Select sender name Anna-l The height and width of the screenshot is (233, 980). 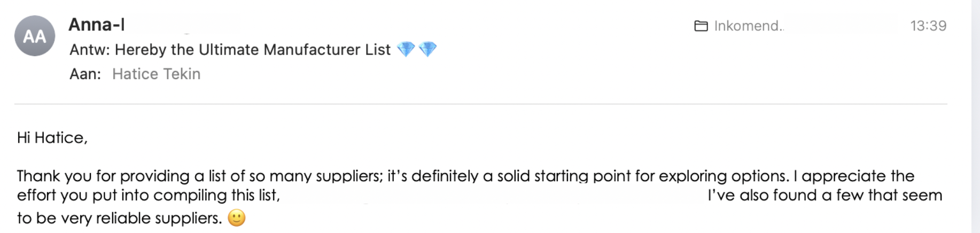(x=97, y=25)
